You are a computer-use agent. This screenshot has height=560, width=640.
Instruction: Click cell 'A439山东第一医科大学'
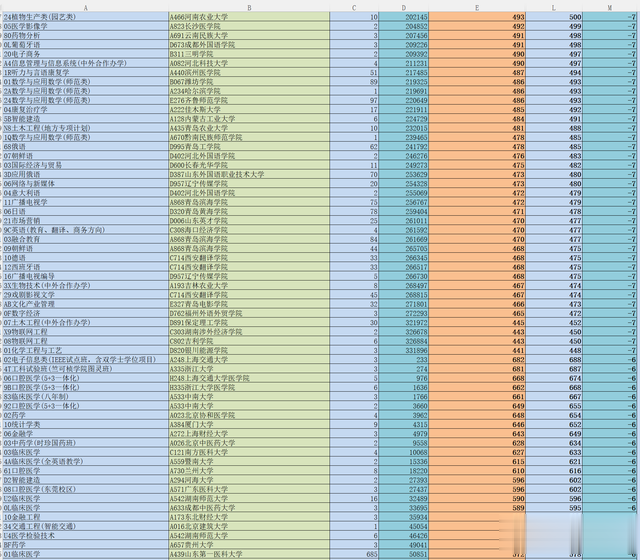[249, 554]
